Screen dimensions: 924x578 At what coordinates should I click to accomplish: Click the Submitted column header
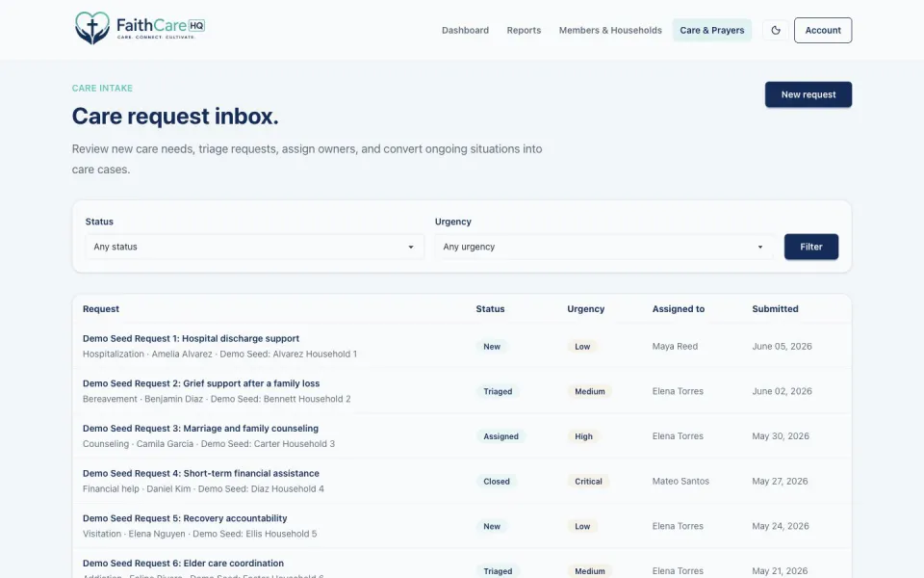pyautogui.click(x=775, y=309)
